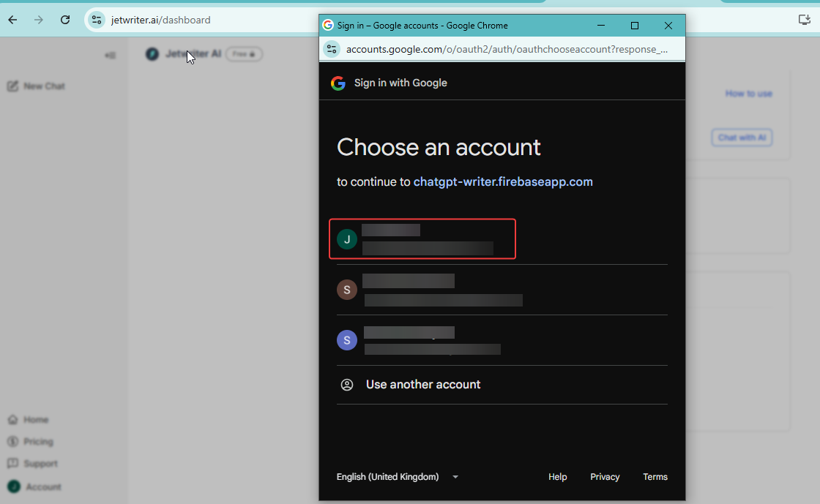Click the person icon beside Use another account
The image size is (820, 504).
tap(347, 385)
